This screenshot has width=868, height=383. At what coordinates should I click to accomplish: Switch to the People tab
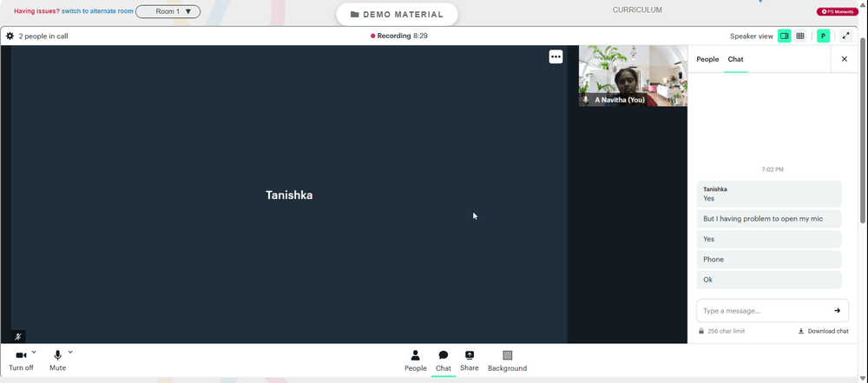pyautogui.click(x=707, y=59)
